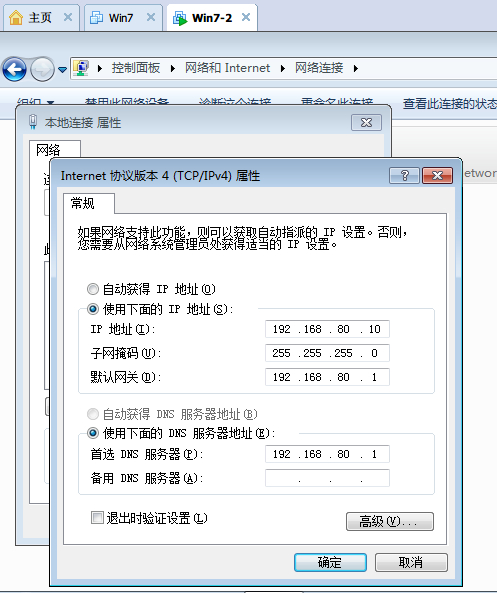Click the IP 地址 input field

327,329
